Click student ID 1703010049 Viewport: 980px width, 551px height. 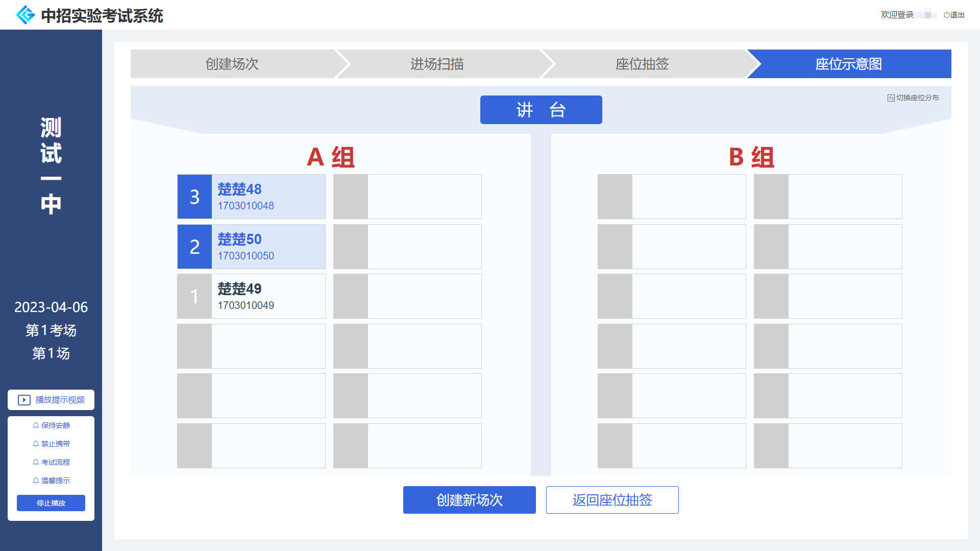246,305
